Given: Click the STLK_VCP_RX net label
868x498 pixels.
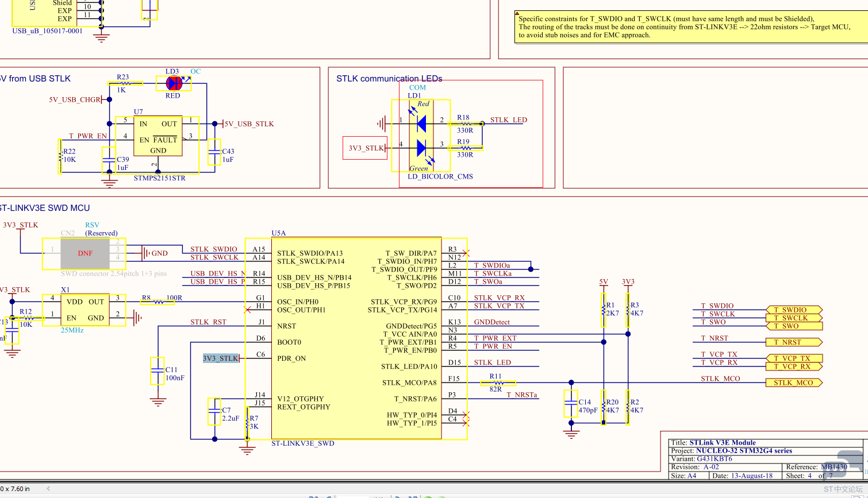Looking at the screenshot, I should [500, 298].
